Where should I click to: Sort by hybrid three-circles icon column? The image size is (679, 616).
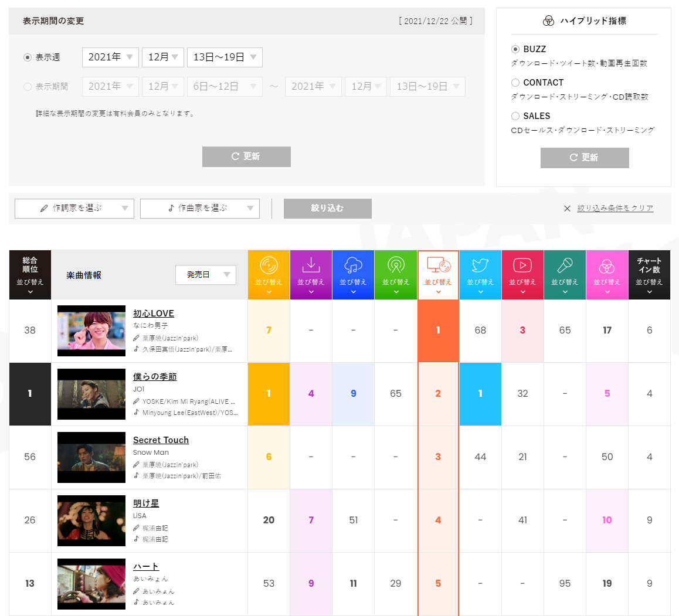[x=607, y=275]
